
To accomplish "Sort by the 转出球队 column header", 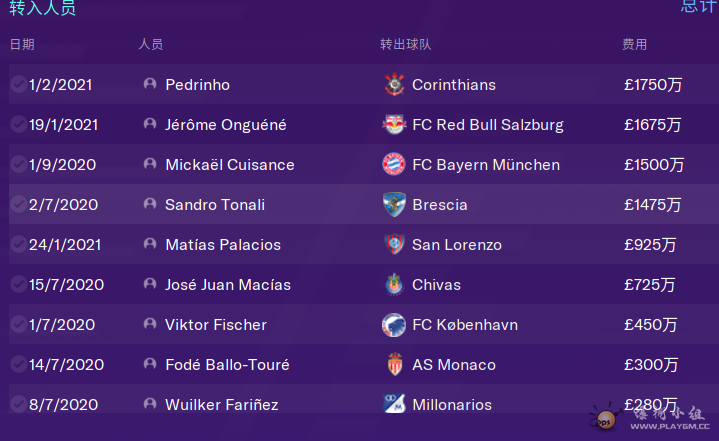I will click(x=405, y=45).
